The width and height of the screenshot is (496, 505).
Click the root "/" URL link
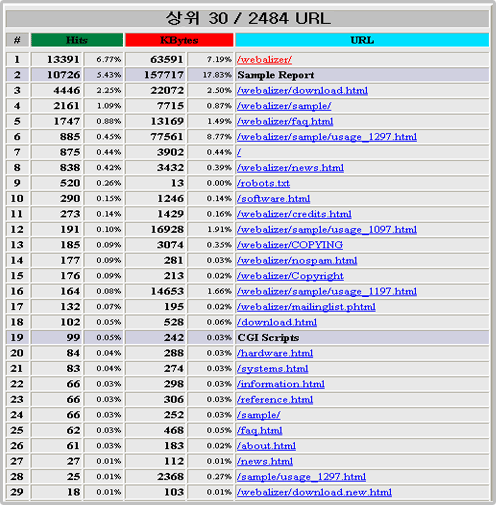coord(239,152)
